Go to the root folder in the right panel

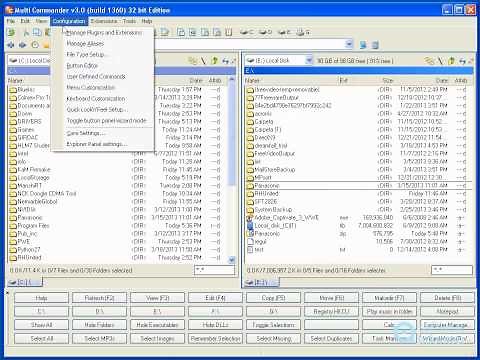click(x=440, y=61)
